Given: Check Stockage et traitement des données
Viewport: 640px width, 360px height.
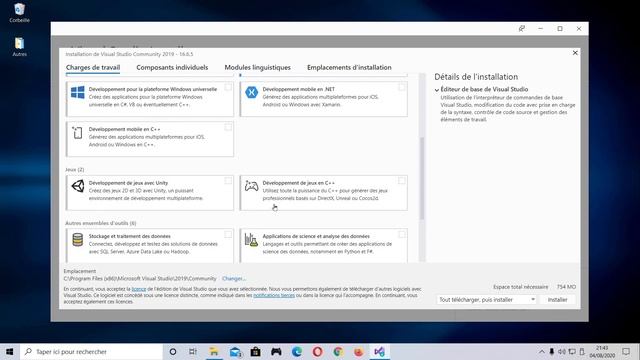Looking at the screenshot, I should coord(228,234).
